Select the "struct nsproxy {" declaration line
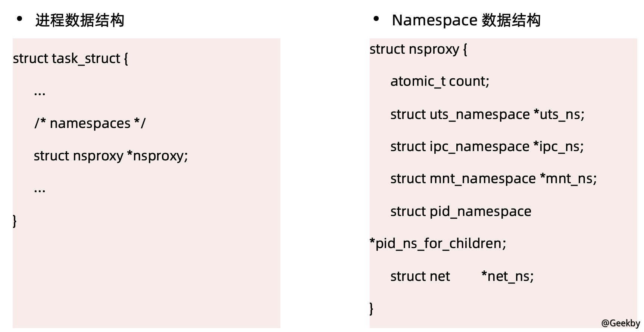Image resolution: width=644 pixels, height=332 pixels. [x=418, y=49]
